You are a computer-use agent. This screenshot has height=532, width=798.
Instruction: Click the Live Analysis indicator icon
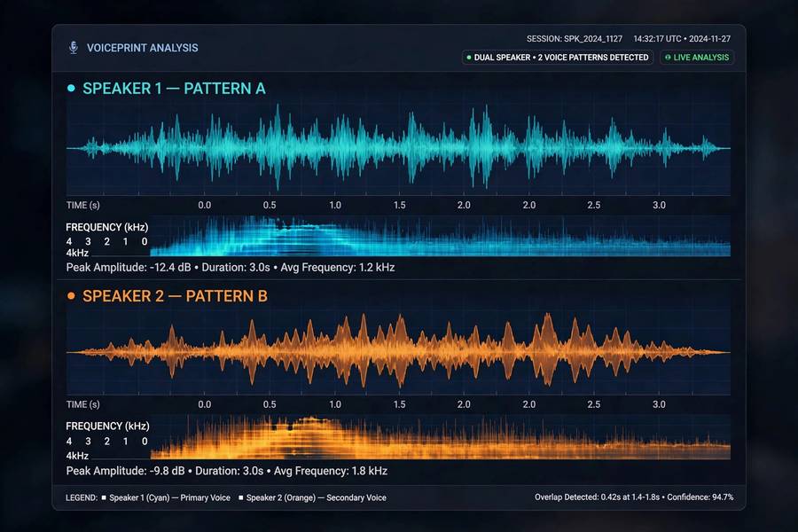[668, 58]
